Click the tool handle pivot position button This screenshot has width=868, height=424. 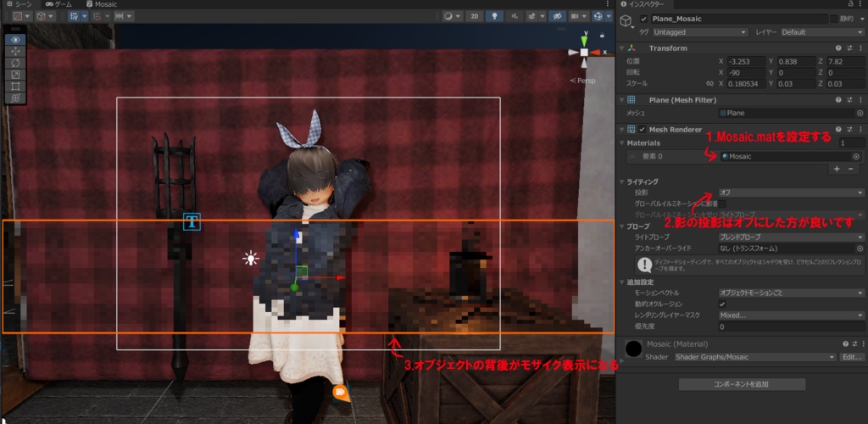tap(21, 16)
